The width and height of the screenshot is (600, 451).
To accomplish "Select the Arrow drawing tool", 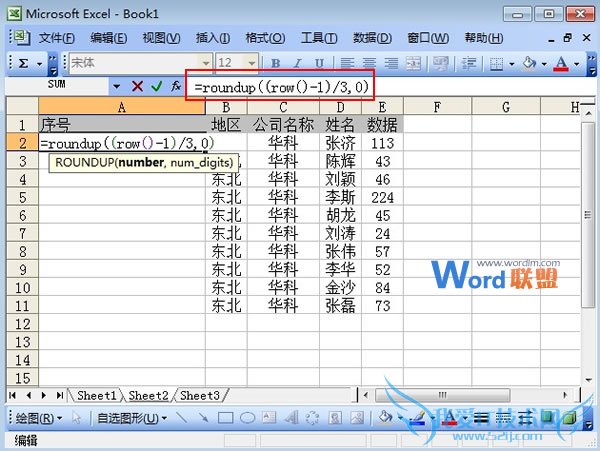I will pos(203,418).
